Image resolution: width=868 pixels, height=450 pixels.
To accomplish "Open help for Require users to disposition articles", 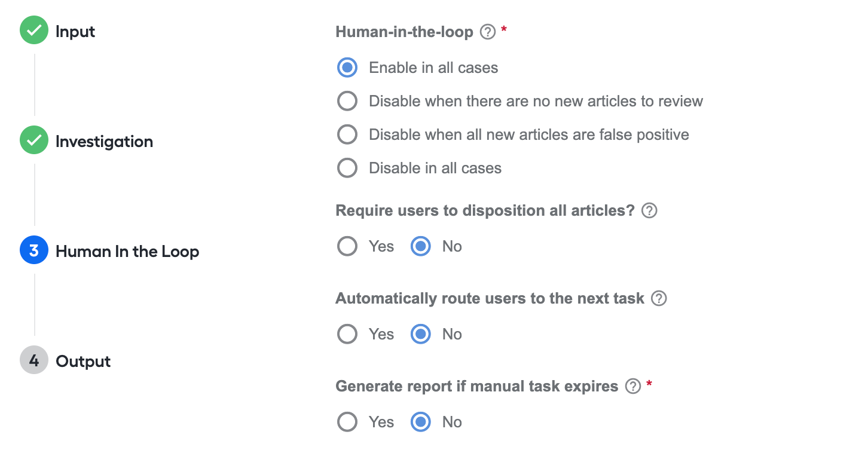I will (649, 210).
